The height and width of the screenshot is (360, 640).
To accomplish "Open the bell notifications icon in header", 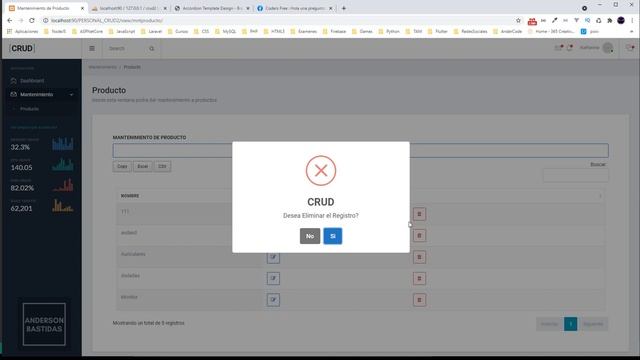I will [570, 48].
